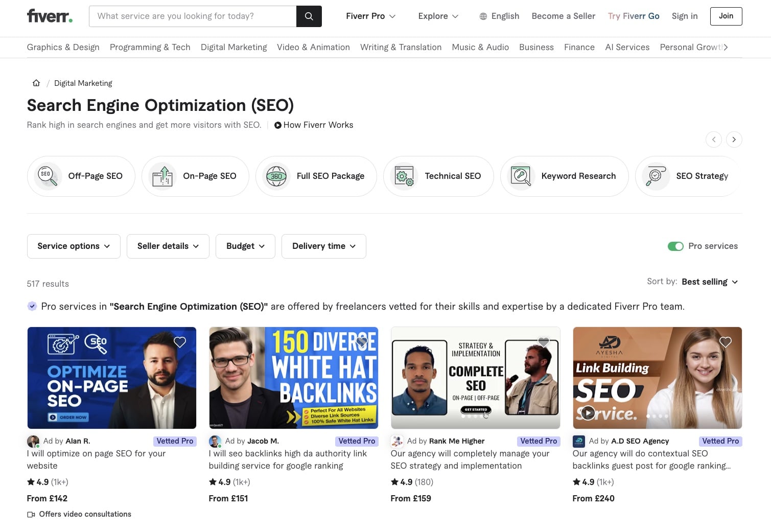Click the video consultations camera icon
This screenshot has height=532, width=771.
[x=31, y=515]
